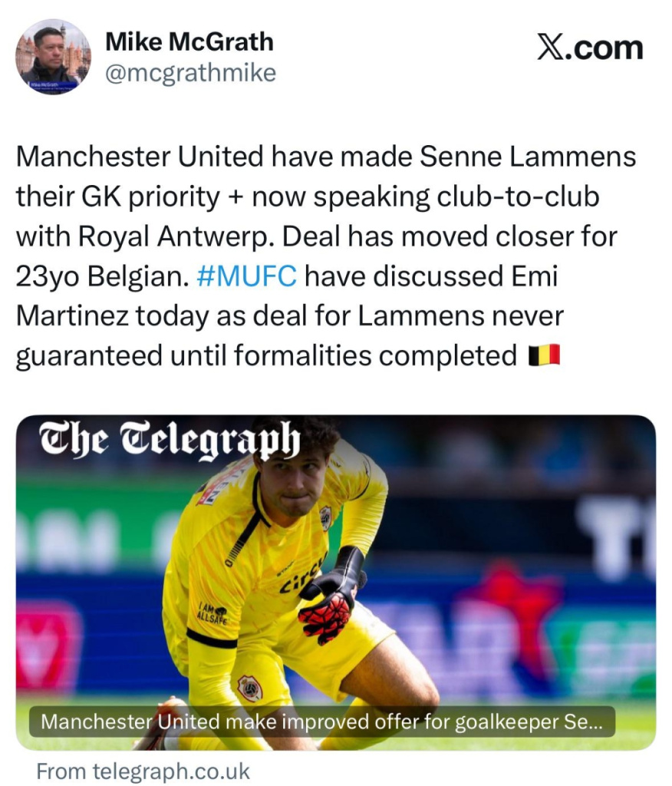
Task: Open Mike McGrath's profile avatar
Action: [x=53, y=57]
